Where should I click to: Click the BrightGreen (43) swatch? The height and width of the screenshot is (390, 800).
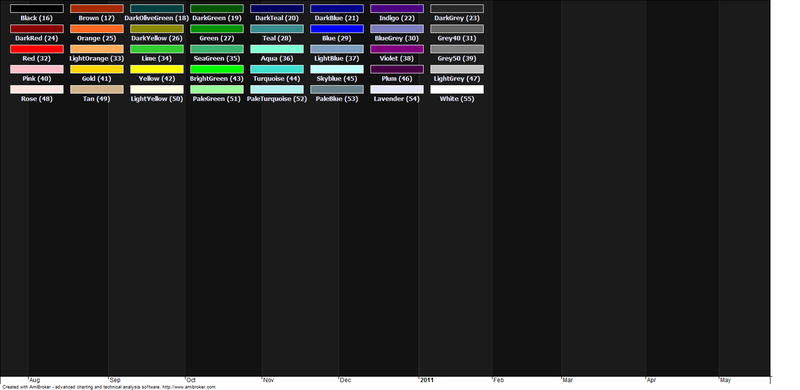click(x=217, y=69)
